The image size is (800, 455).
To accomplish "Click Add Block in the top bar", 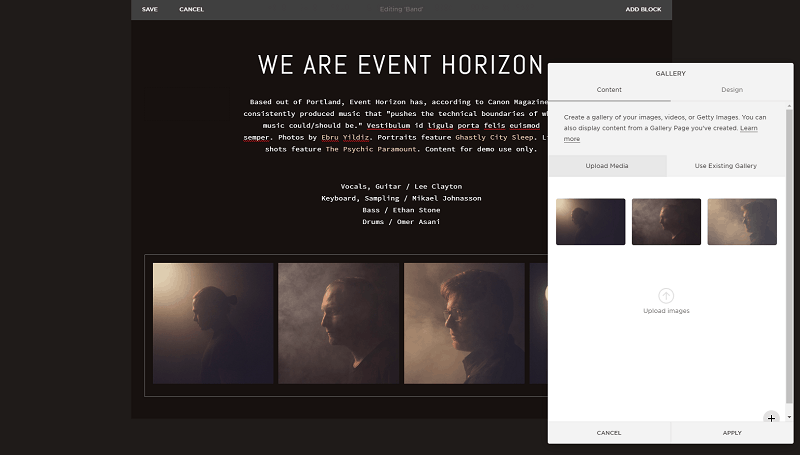I will 643,9.
